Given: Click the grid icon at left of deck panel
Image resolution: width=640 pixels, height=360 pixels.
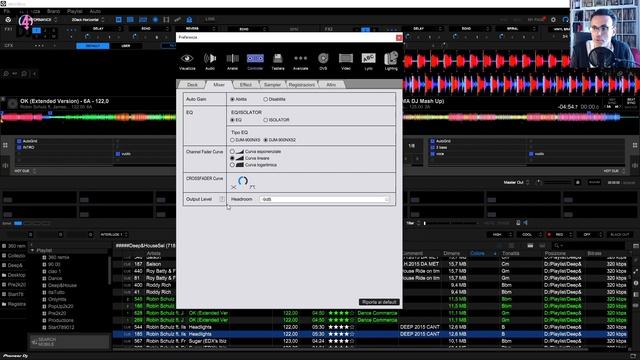Looking at the screenshot, I should [5, 145].
